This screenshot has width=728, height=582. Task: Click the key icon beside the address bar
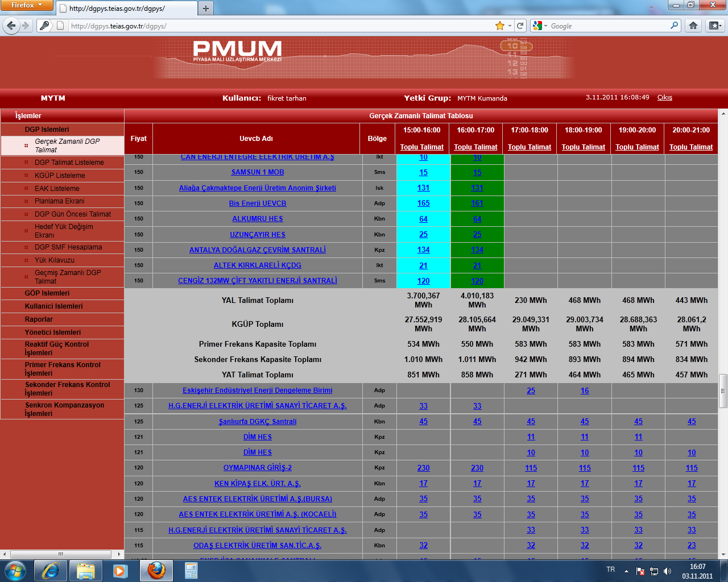45,26
